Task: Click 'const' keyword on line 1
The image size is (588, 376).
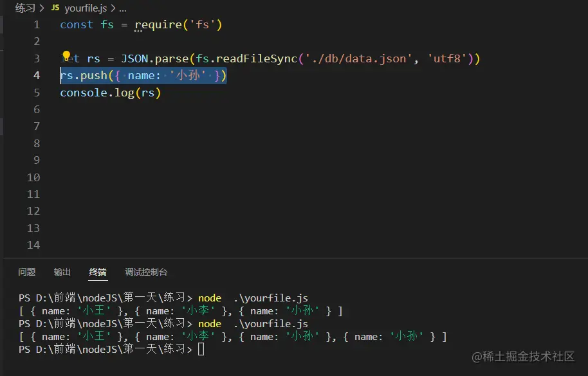Action: 77,24
